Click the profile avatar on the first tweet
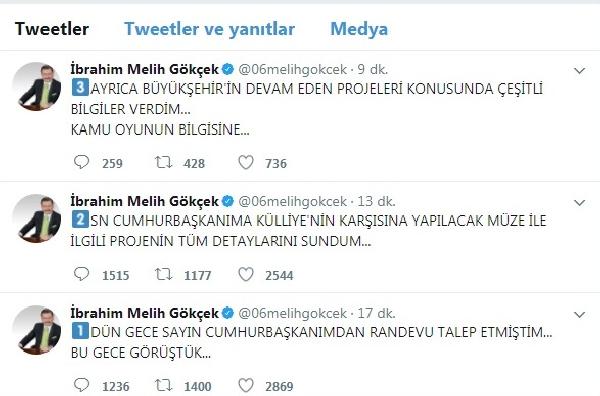Viewport: 600px width, 396px height. coord(37,86)
